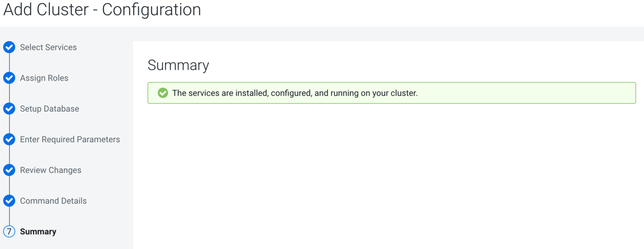Click the Enter Required Parameters check icon
Viewport: 644px width, 249px height.
pos(9,139)
